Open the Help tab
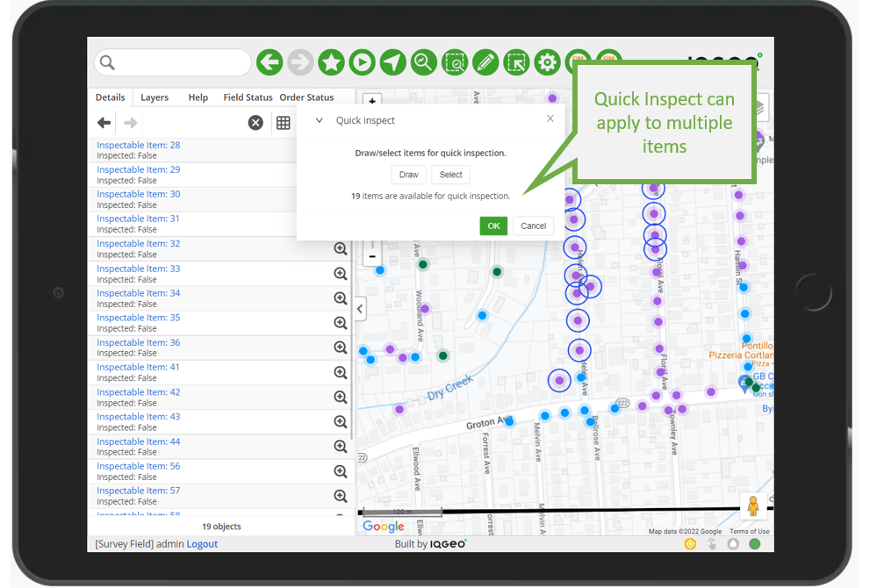 (198, 97)
